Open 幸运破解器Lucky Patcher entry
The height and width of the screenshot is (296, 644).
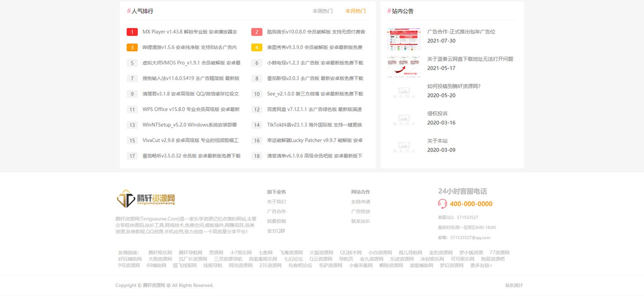[315, 140]
